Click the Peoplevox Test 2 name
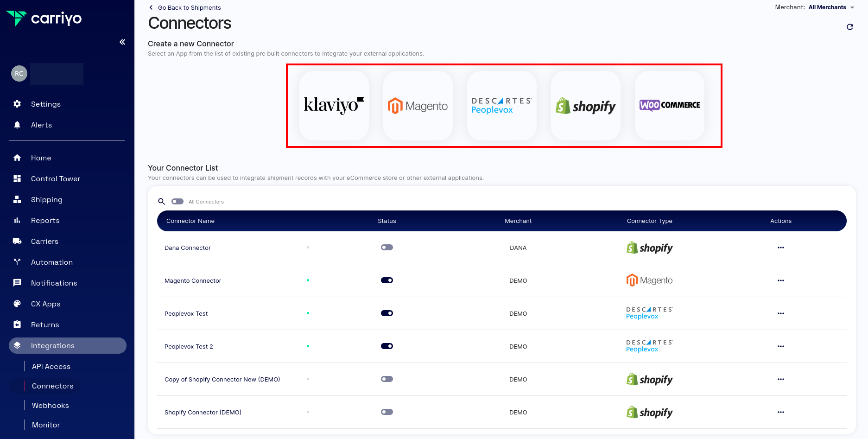The image size is (868, 439). [189, 346]
